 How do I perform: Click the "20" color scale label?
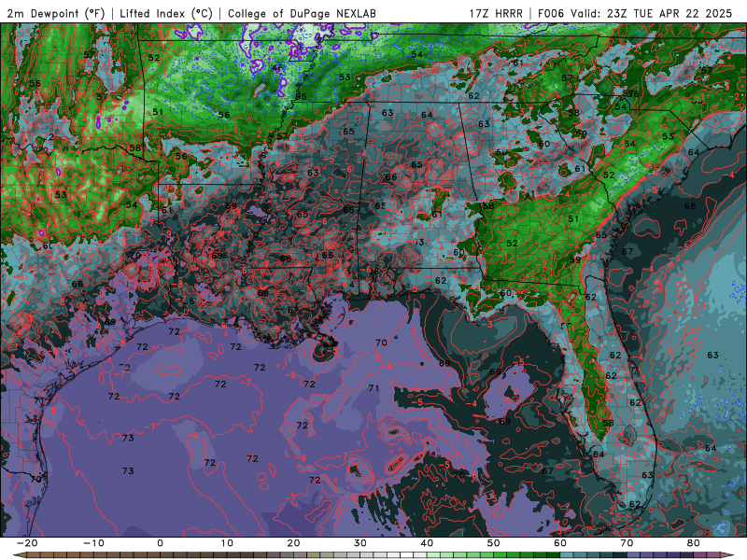[x=293, y=543]
